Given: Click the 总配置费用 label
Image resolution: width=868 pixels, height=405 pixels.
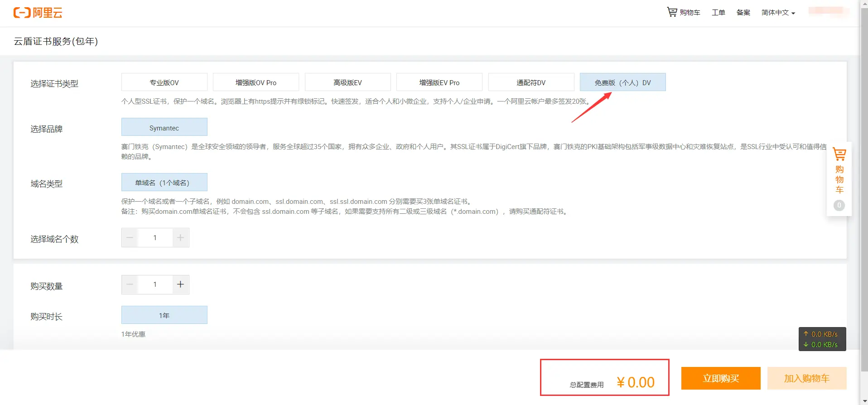Looking at the screenshot, I should click(x=587, y=385).
